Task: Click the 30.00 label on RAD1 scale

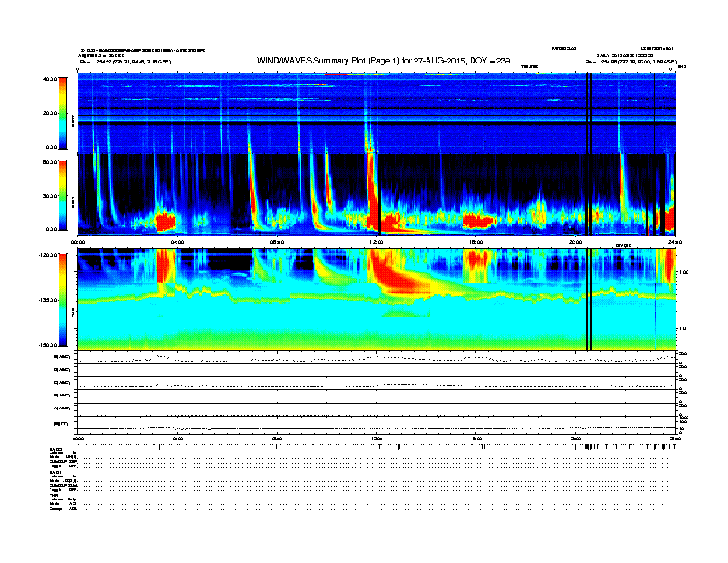Action: [50, 196]
